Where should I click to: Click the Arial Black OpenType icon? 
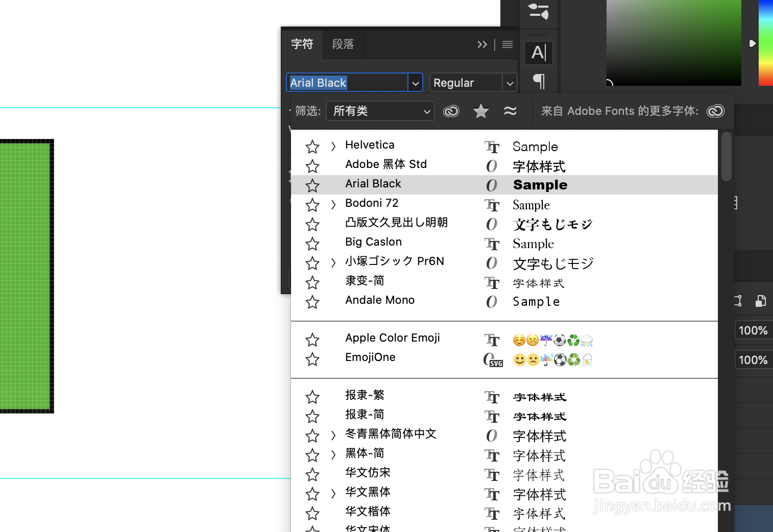(x=492, y=185)
